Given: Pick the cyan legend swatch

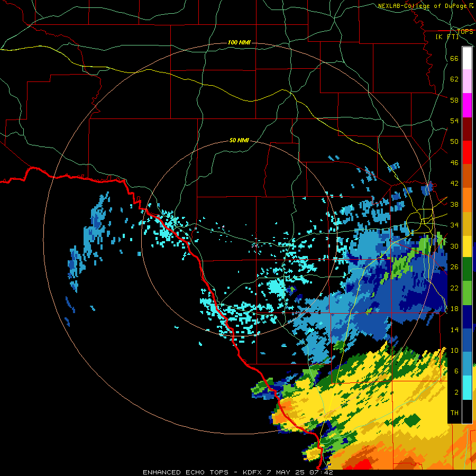Looking at the screenshot, I should (x=467, y=388).
